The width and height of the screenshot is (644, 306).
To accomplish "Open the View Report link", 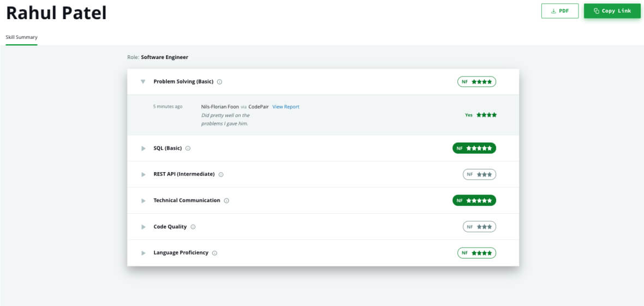I will click(x=286, y=107).
